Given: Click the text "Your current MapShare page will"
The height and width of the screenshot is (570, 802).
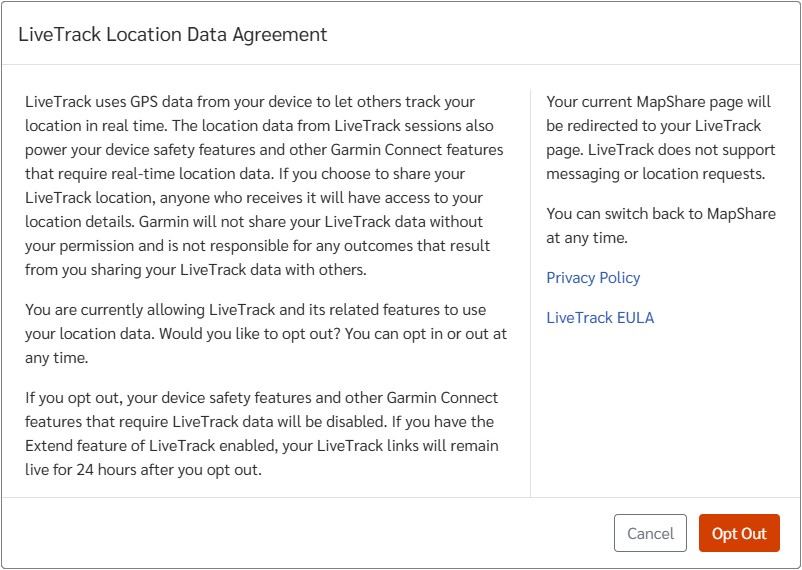Looking at the screenshot, I should point(658,102).
